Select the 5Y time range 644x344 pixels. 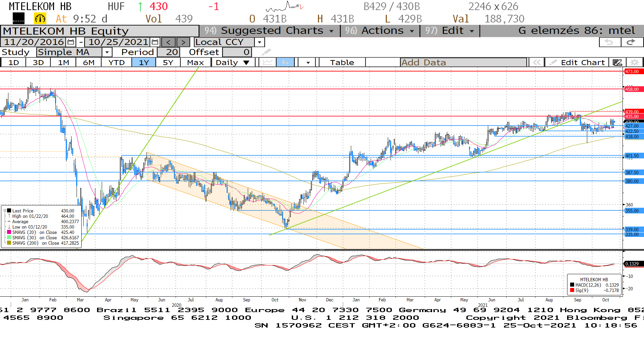point(168,62)
